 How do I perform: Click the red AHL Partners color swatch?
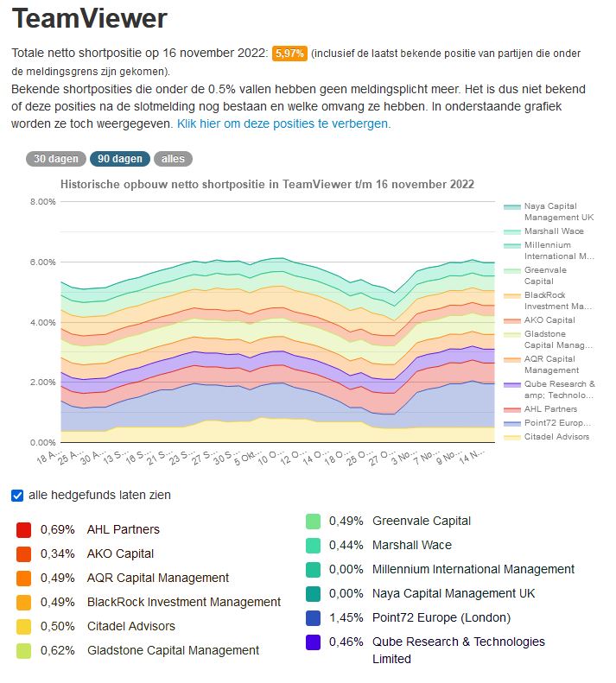[x=24, y=529]
